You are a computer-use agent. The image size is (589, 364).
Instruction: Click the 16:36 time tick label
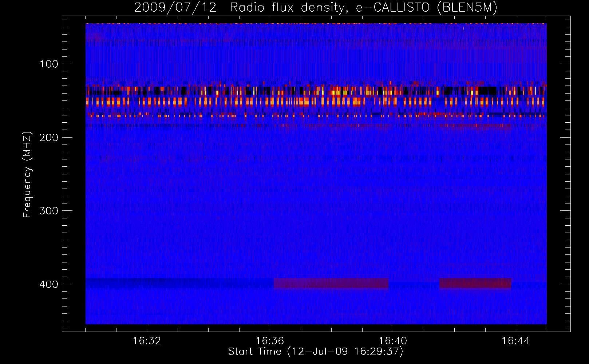270,341
